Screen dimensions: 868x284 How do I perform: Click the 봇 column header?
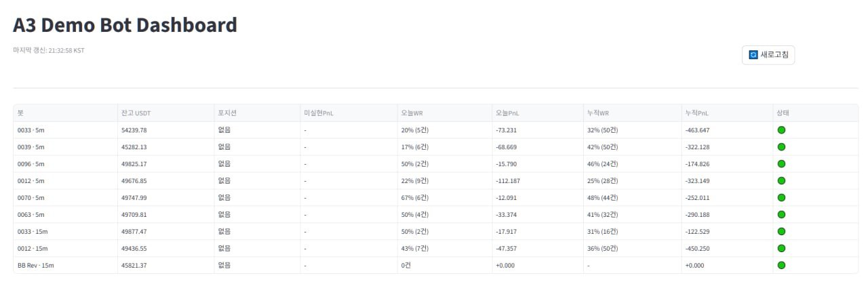65,113
